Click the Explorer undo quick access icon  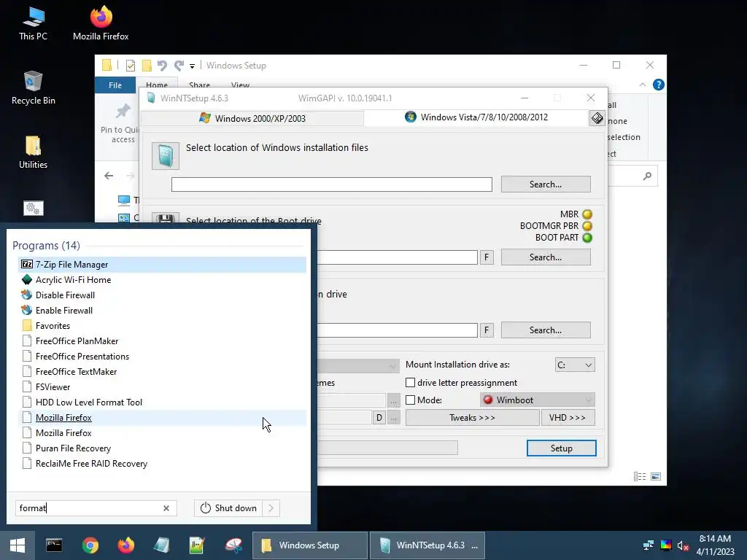pos(162,66)
